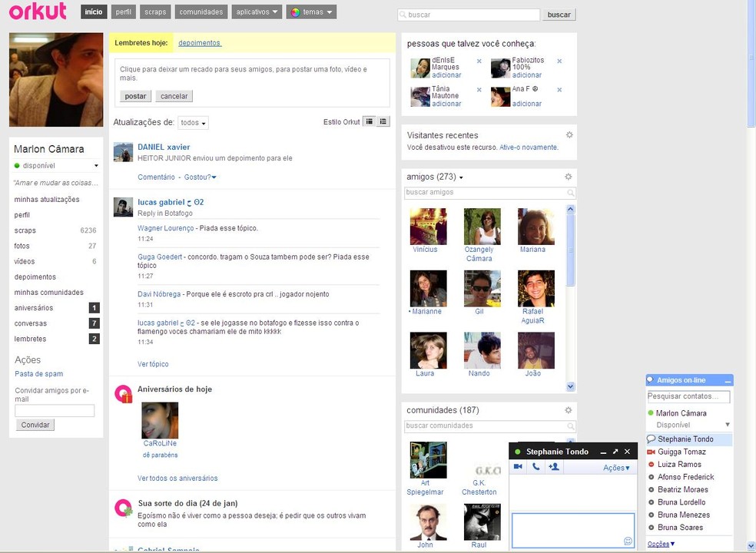Viewport: 756px width, 553px height.
Task: Expand Opções in the online friends list
Action: tap(658, 543)
